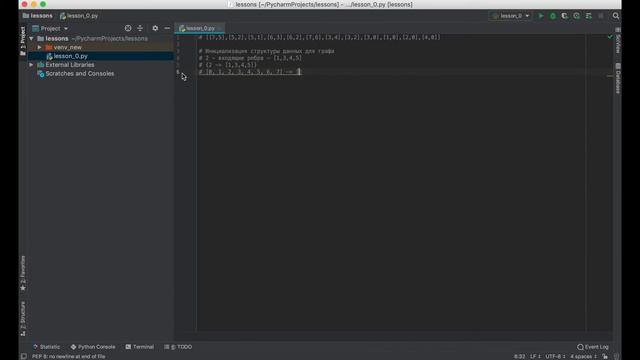Screen dimensions: 640x360
Task: Click the lessons breadcrumb in navigation bar
Action: tap(38, 16)
